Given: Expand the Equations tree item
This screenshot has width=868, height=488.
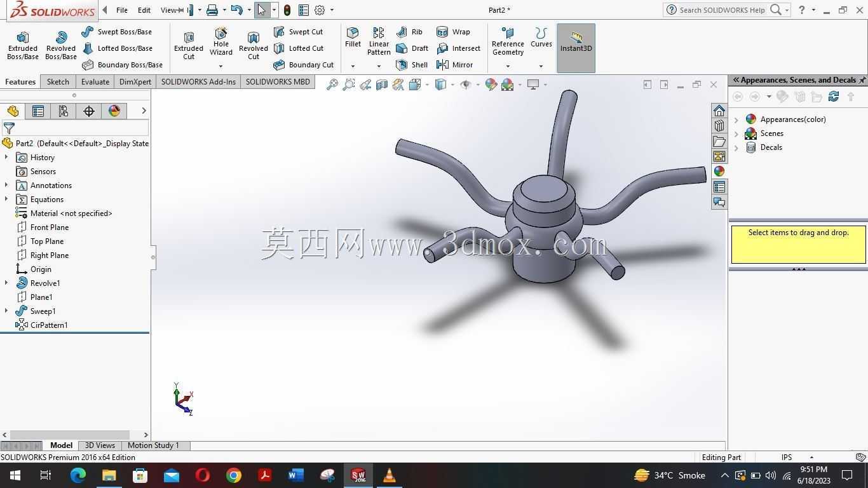Looking at the screenshot, I should coord(6,200).
